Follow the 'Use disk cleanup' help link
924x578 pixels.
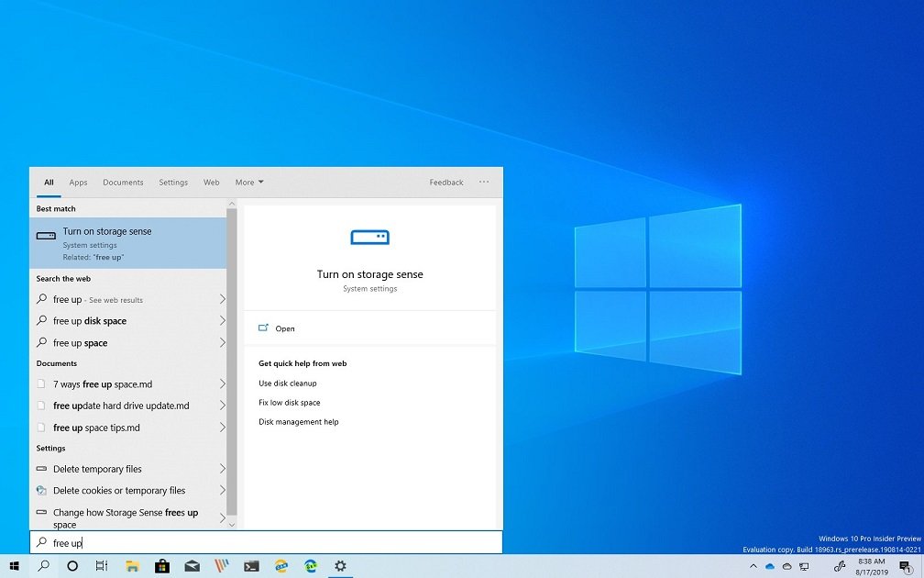[287, 383]
